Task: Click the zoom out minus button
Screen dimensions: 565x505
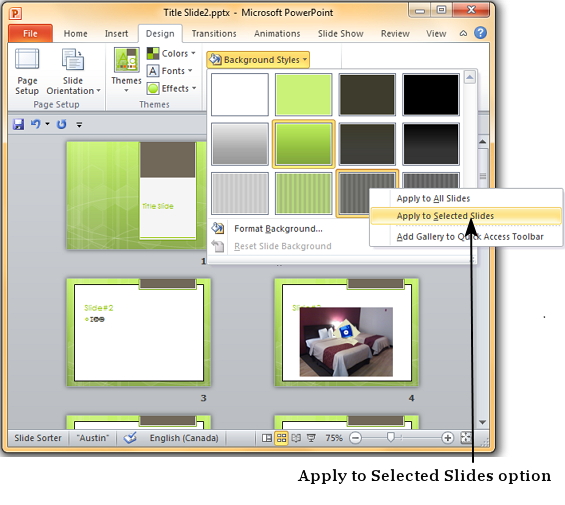Action: (355, 438)
